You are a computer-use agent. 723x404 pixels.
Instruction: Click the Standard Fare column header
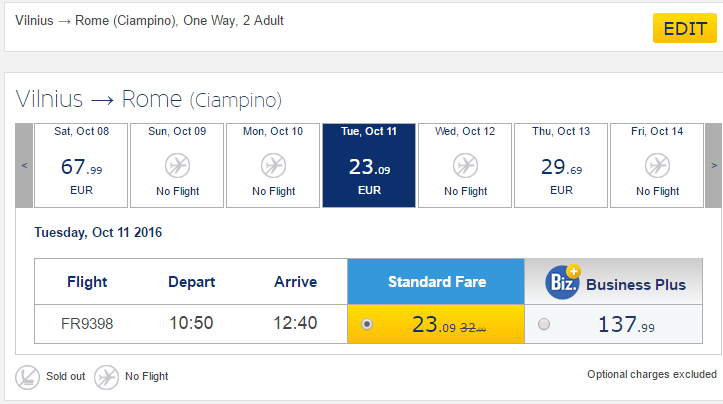pyautogui.click(x=436, y=282)
